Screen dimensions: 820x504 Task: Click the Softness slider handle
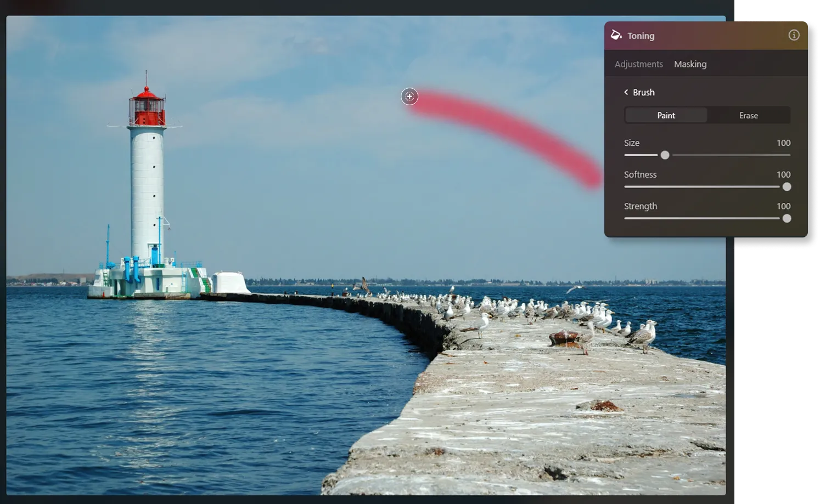point(787,187)
